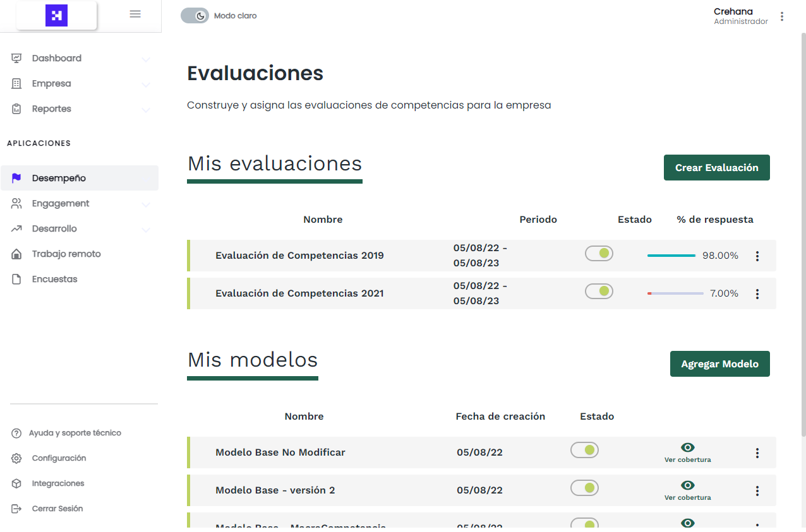Select the Desempeño flag icon in sidebar
Viewport: 806px width, 532px height.
(x=16, y=178)
